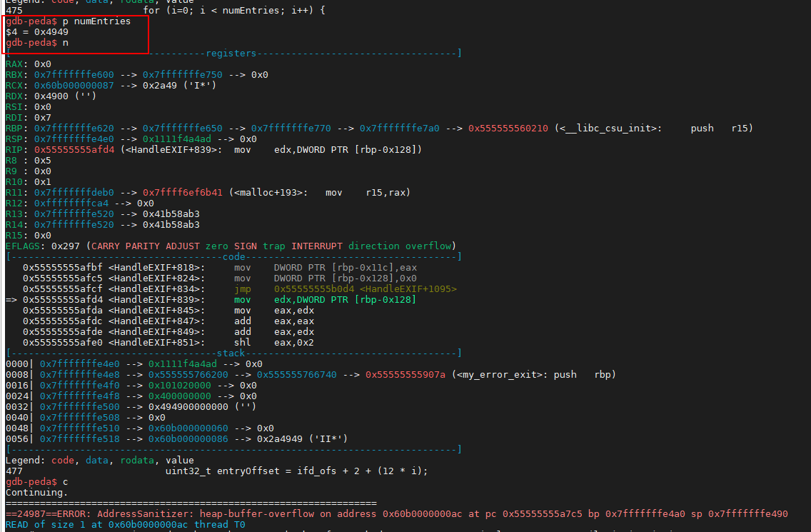
Task: Select the AddressSanitizer heap-buffer-overflow error line
Action: (286, 513)
